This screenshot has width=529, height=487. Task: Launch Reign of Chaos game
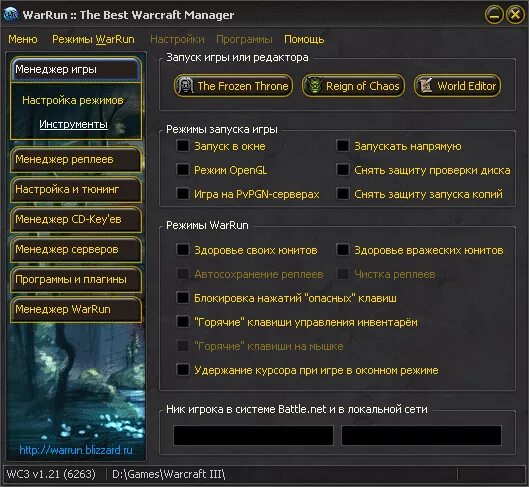point(353,86)
